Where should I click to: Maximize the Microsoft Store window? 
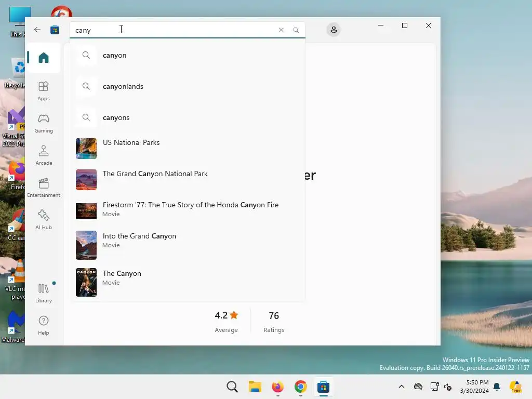click(404, 25)
